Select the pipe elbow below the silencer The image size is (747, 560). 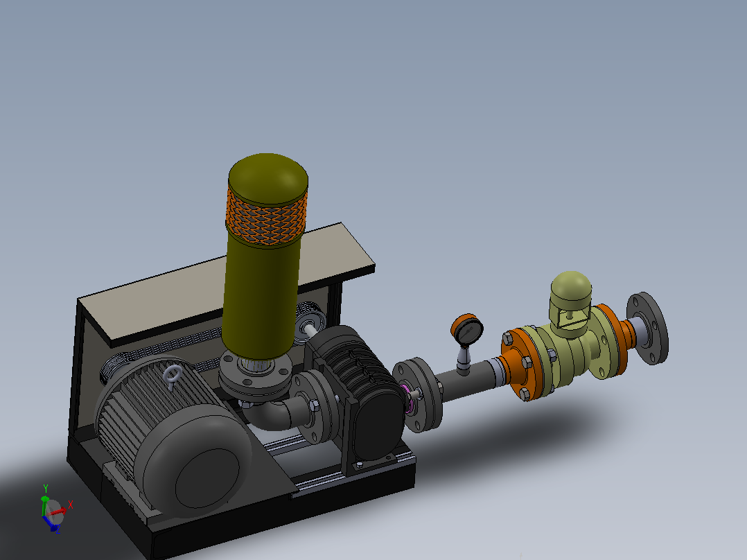pyautogui.click(x=270, y=414)
